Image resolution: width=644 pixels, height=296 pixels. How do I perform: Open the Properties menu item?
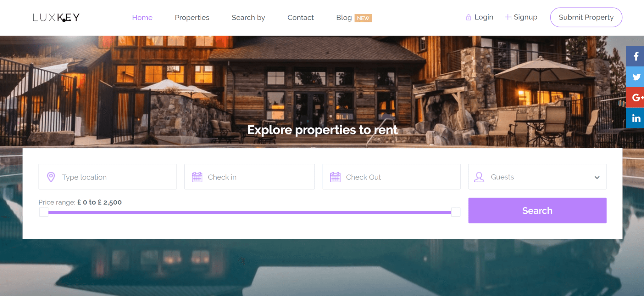(192, 18)
